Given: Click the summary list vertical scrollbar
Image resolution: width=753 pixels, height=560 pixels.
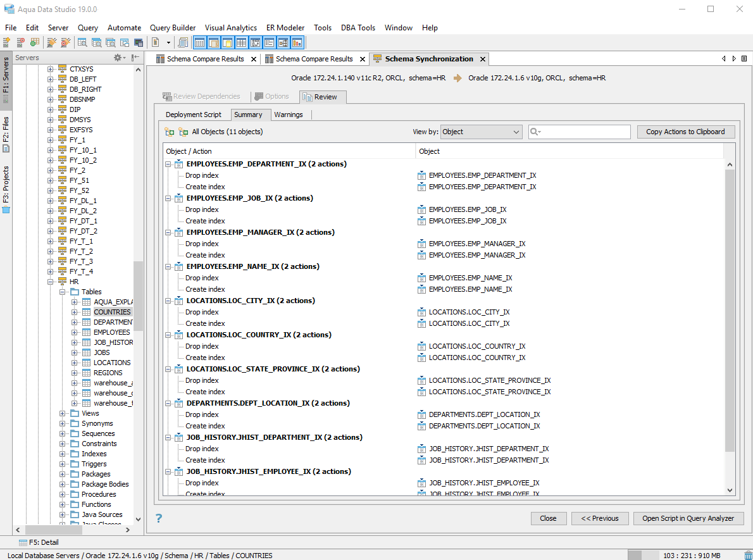Looking at the screenshot, I should pos(730,310).
